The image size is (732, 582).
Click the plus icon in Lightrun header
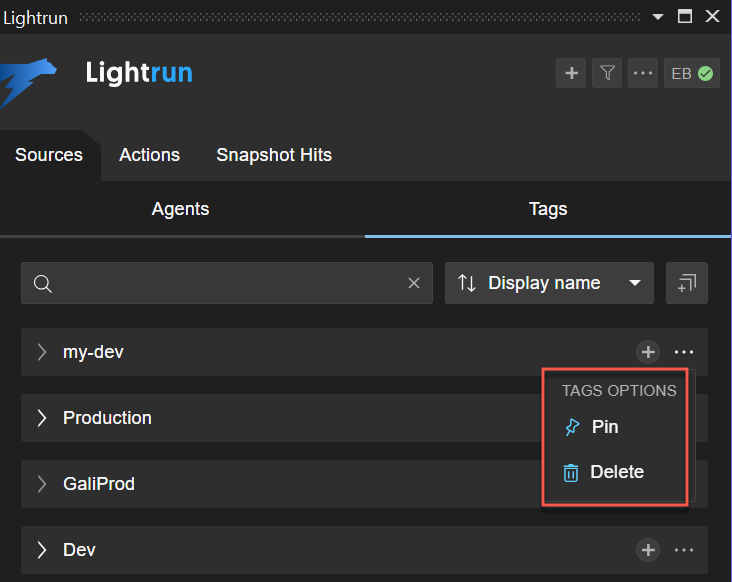[571, 73]
